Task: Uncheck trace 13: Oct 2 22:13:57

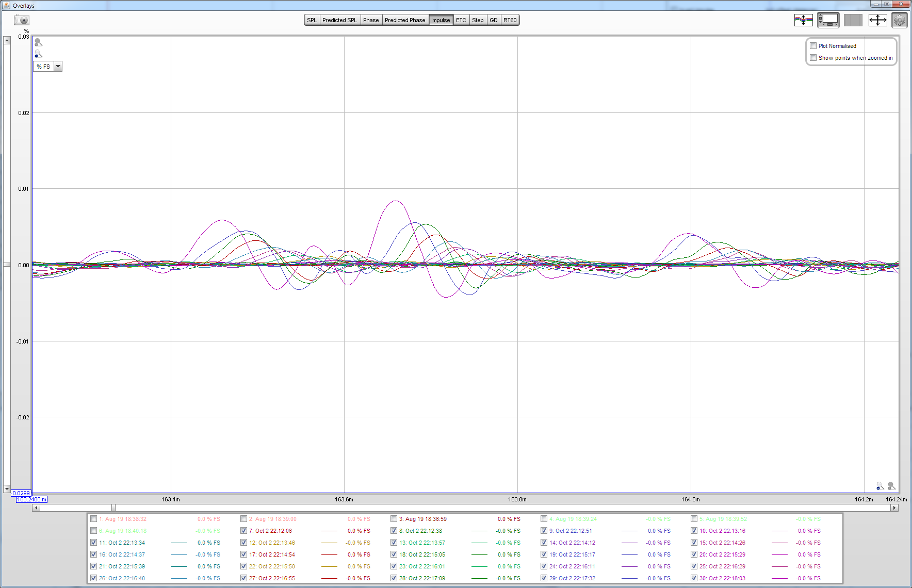Action: pyautogui.click(x=394, y=543)
